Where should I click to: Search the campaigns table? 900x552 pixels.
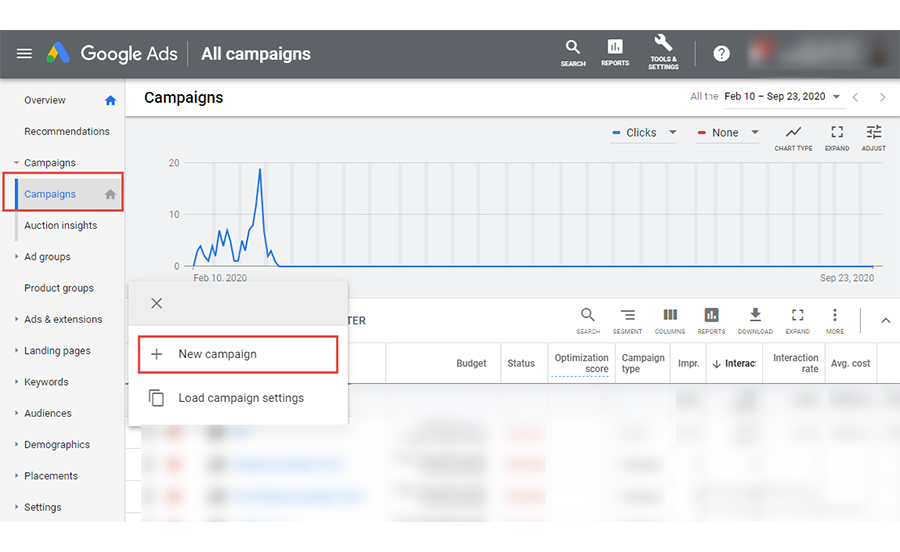588,321
